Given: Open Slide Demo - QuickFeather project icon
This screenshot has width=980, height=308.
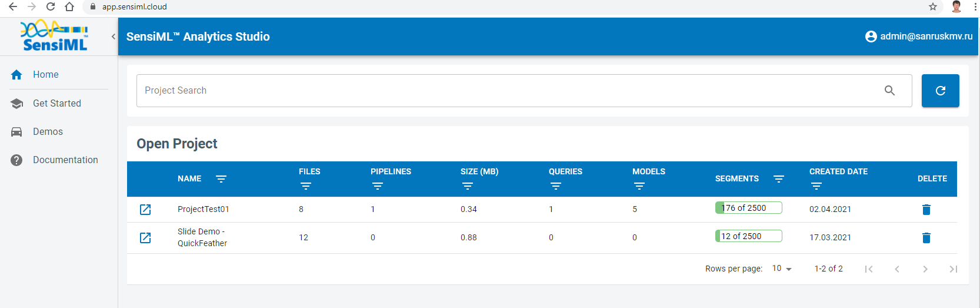Looking at the screenshot, I should pos(145,238).
